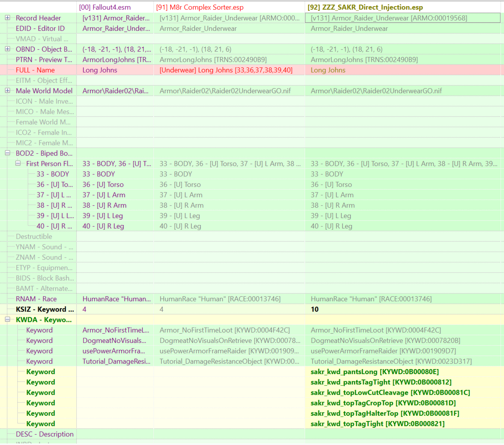Select the DESC - Description row label
The height and width of the screenshot is (445, 504).
tap(45, 434)
